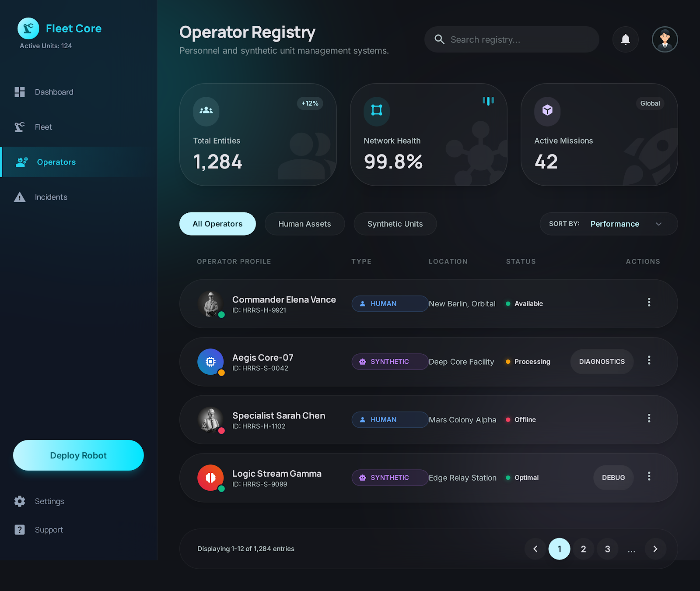Open the search magnifier icon
The height and width of the screenshot is (591, 700).
click(439, 39)
